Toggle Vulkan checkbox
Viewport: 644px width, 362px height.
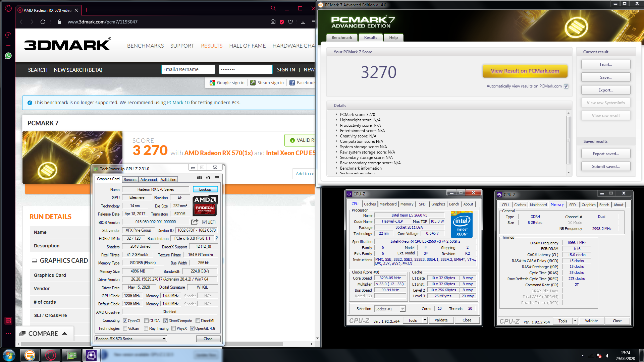[125, 328]
